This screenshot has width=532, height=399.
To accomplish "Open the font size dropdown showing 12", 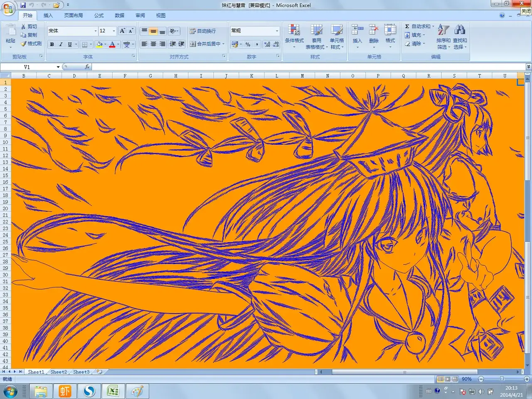I will coord(113,31).
